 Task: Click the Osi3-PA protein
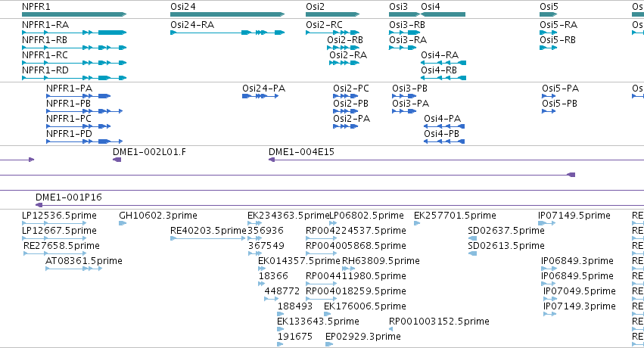411,104
